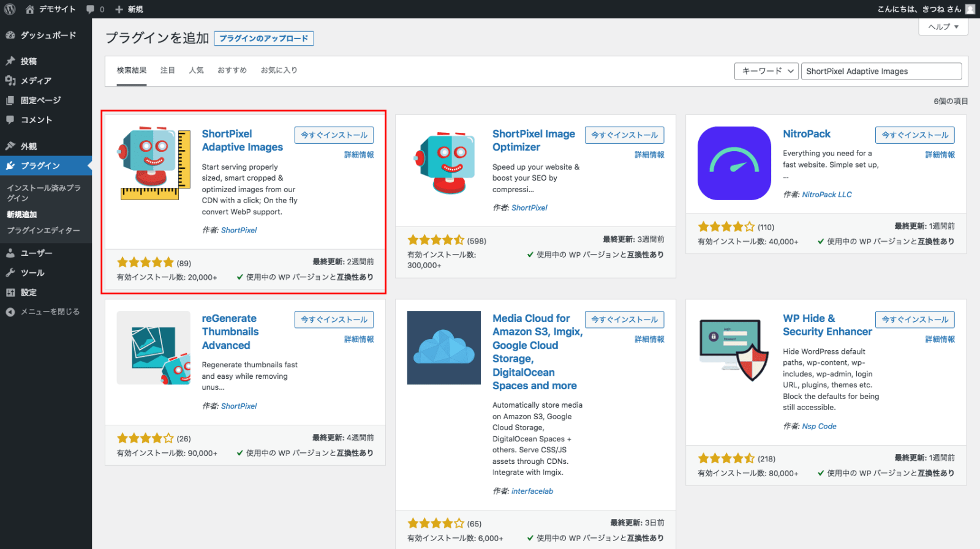
Task: Click the NitroPack purple speedometer logo
Action: coord(734,163)
